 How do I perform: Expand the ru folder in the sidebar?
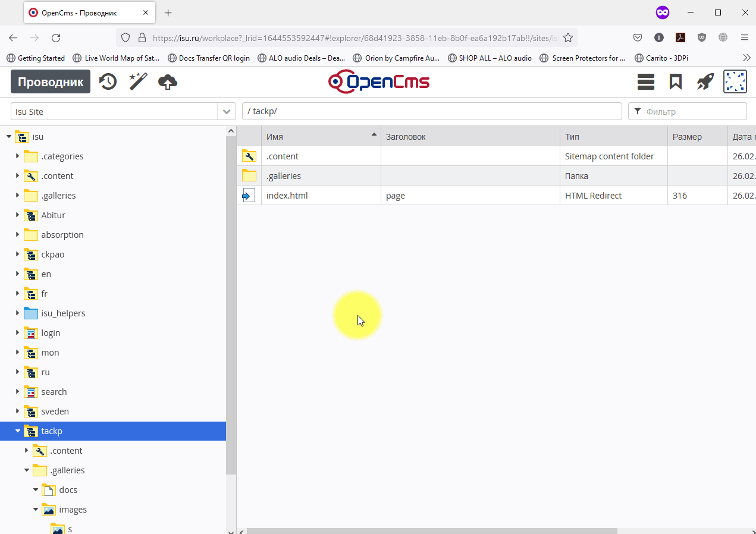coord(18,372)
